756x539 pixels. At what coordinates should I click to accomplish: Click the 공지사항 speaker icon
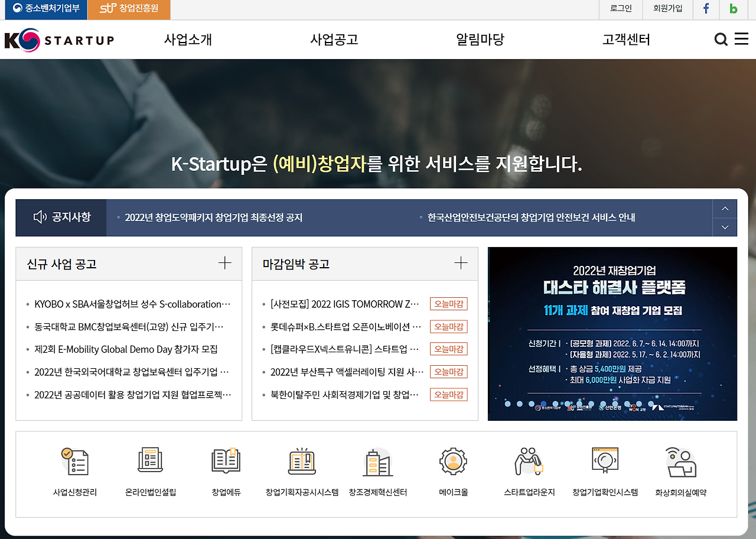point(40,217)
